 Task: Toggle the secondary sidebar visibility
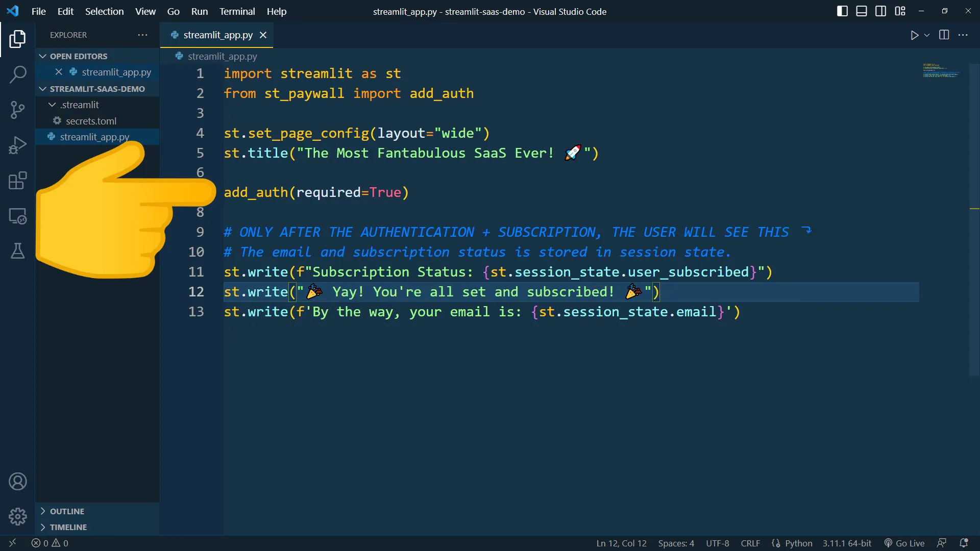pos(881,11)
